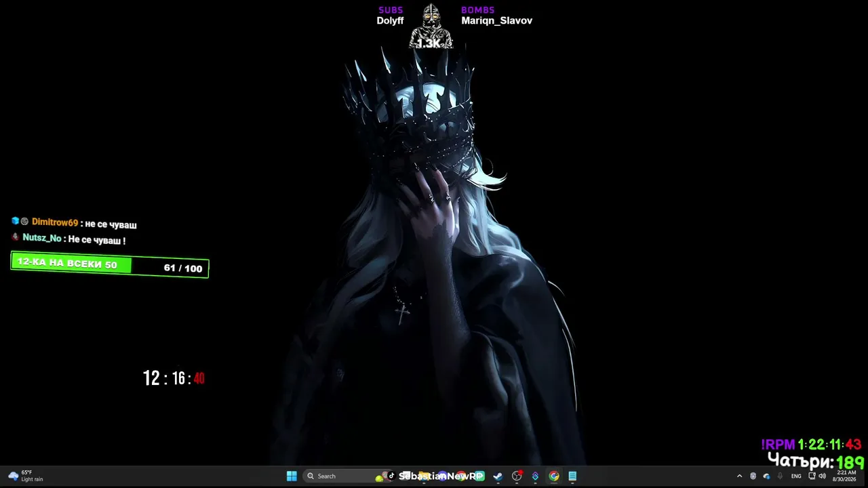This screenshot has height=488, width=868.
Task: Open OBS Studio from the taskbar
Action: [517, 476]
